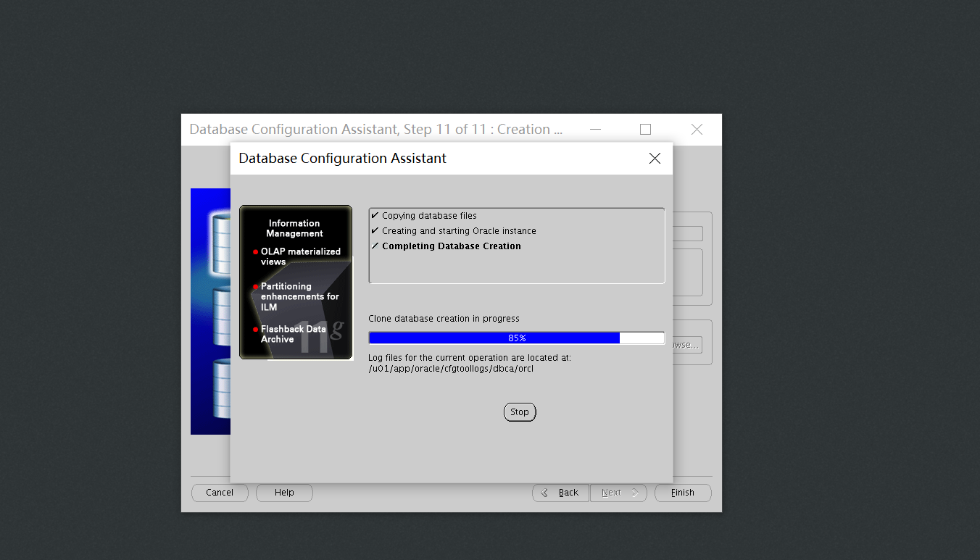Viewport: 980px width, 560px height.
Task: Click Finish in the wizard window
Action: point(683,493)
